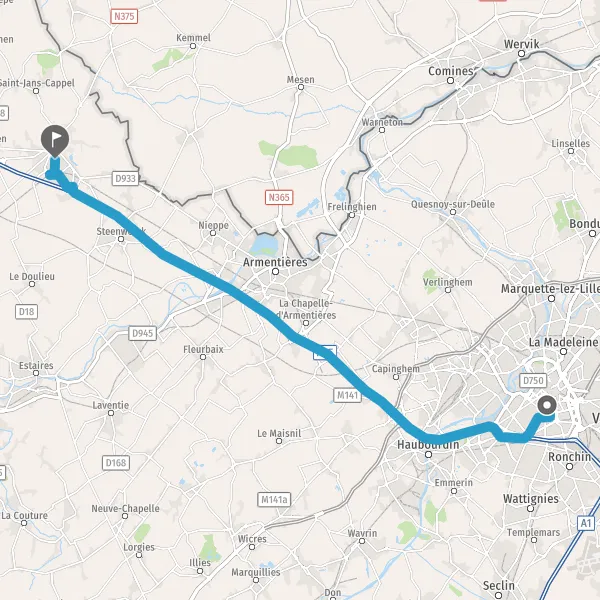Click the Wervik town label
The width and height of the screenshot is (600, 600).
[521, 44]
